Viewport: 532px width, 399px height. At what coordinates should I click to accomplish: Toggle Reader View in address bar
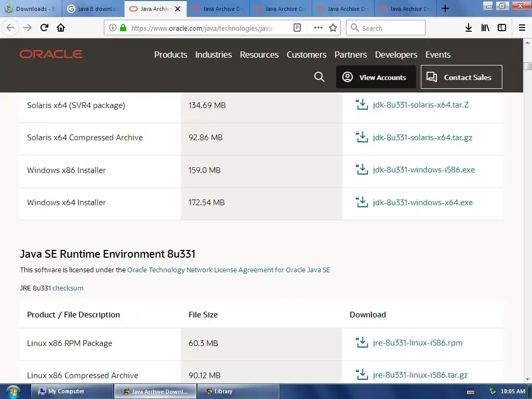click(x=297, y=28)
